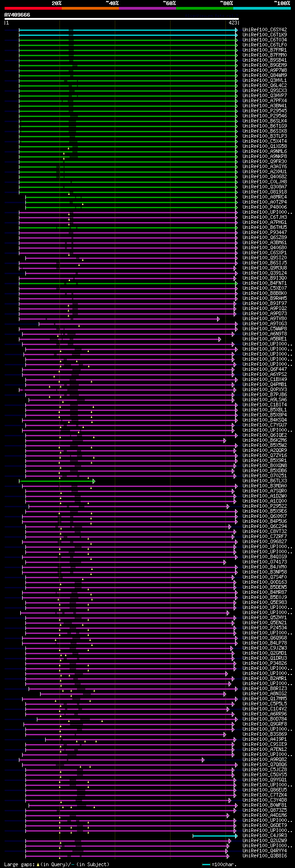Click the white query sequence bar
The image size is (295, 868).
click(122, 19)
